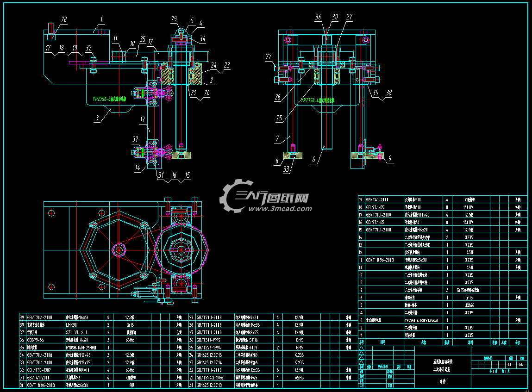Click balloon callout number 38

tap(389, 93)
